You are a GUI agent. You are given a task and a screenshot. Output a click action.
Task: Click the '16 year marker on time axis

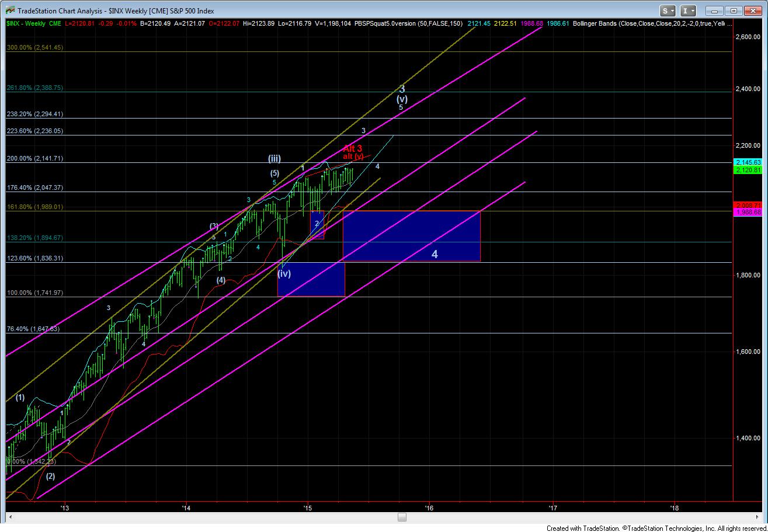tap(430, 507)
